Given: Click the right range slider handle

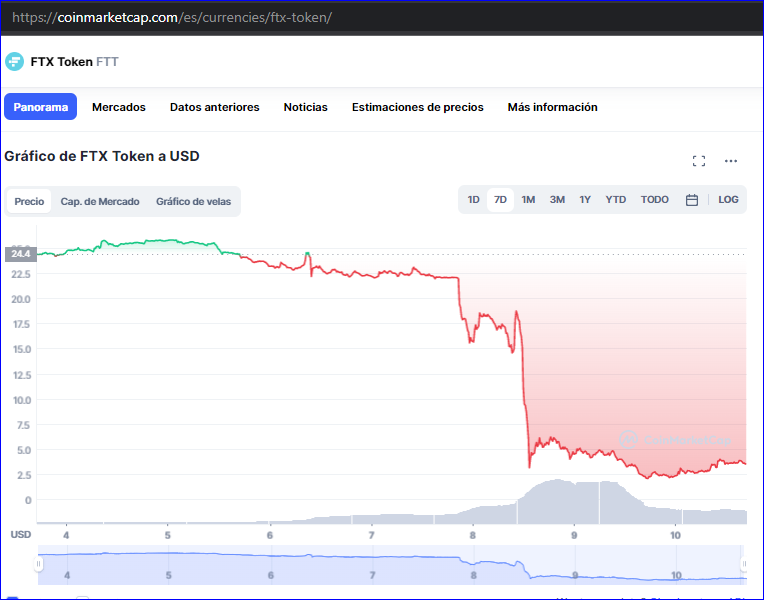Looking at the screenshot, I should 744,564.
